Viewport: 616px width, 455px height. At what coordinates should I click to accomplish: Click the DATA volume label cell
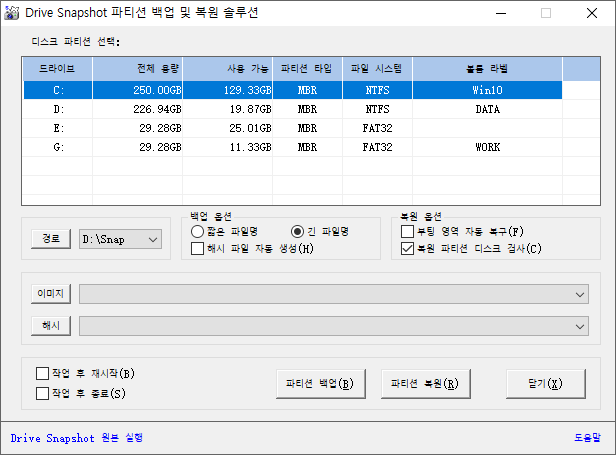tap(488, 109)
